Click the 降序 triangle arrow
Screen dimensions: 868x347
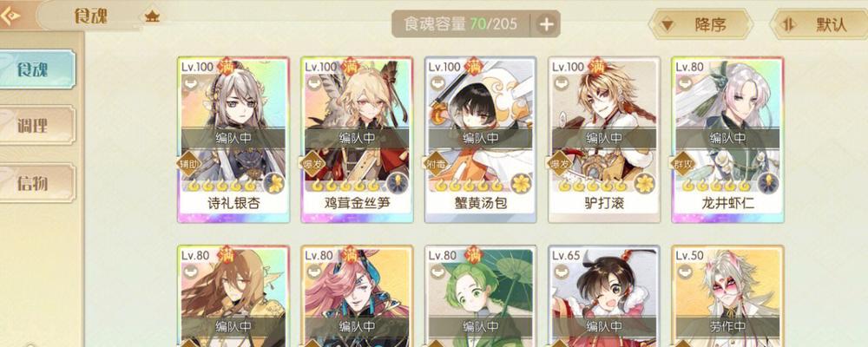(667, 25)
